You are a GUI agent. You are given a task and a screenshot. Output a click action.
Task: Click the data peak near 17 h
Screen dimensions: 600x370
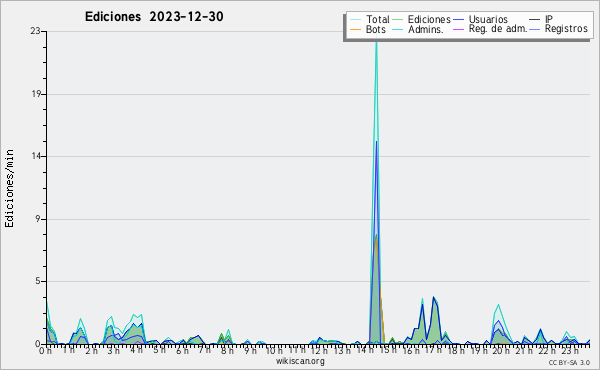tap(434, 298)
